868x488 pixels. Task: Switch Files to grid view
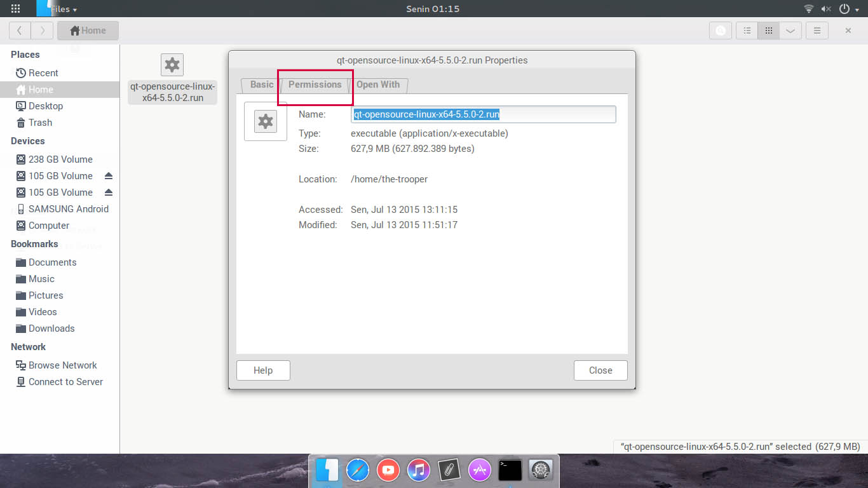coord(768,30)
